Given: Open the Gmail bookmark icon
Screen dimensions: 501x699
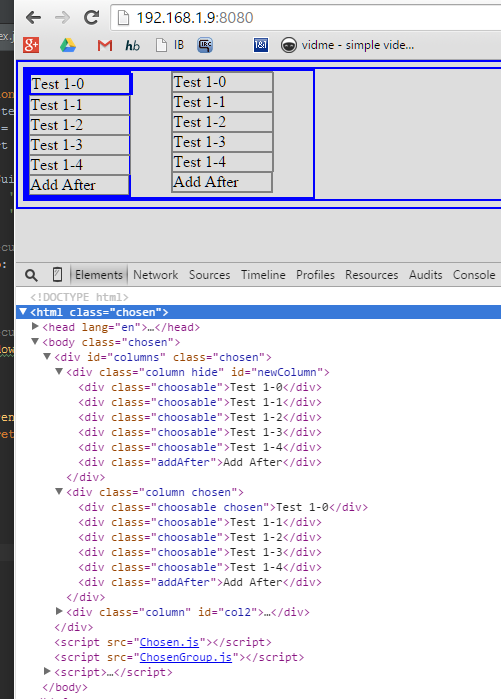Looking at the screenshot, I should 104,45.
